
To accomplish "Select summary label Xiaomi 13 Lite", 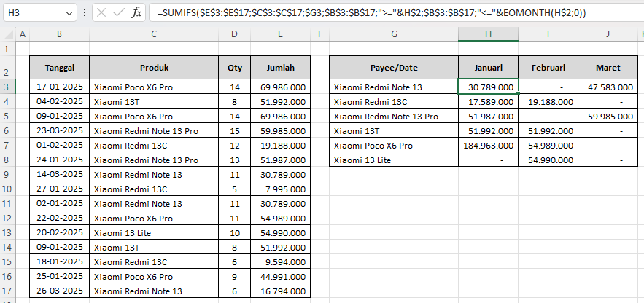I will pyautogui.click(x=394, y=160).
